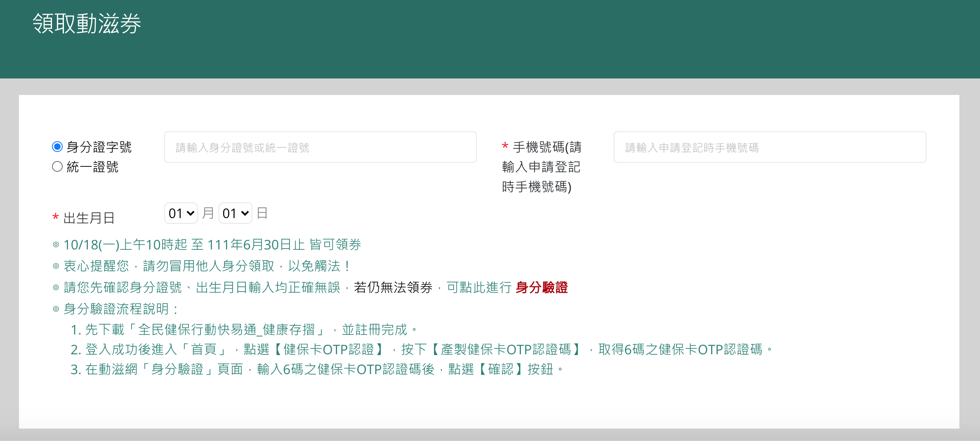Click the 手機號碼 field label
The height and width of the screenshot is (441, 980).
(x=541, y=167)
